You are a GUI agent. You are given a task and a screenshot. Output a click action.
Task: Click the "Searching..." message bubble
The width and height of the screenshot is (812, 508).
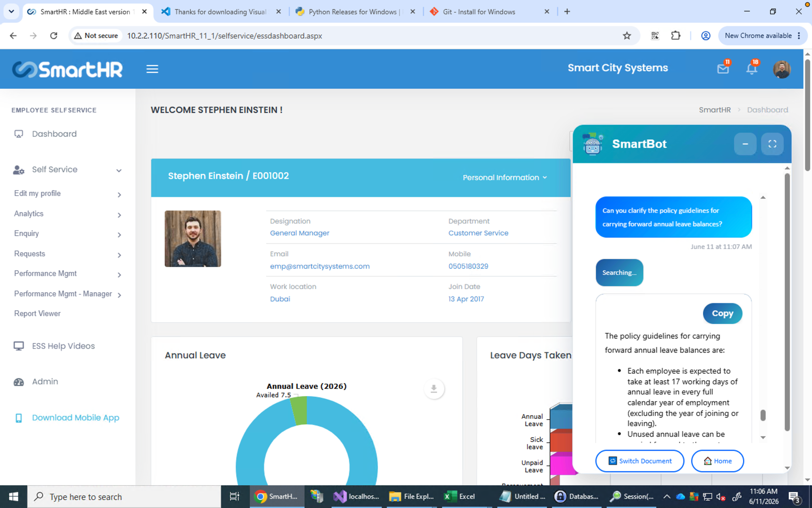(619, 272)
